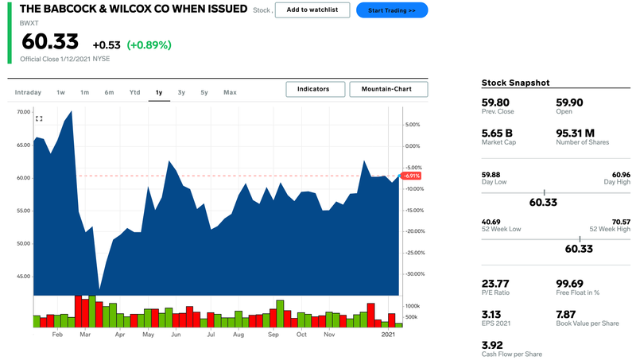Add BWXT stock to watchlist

coord(312,10)
